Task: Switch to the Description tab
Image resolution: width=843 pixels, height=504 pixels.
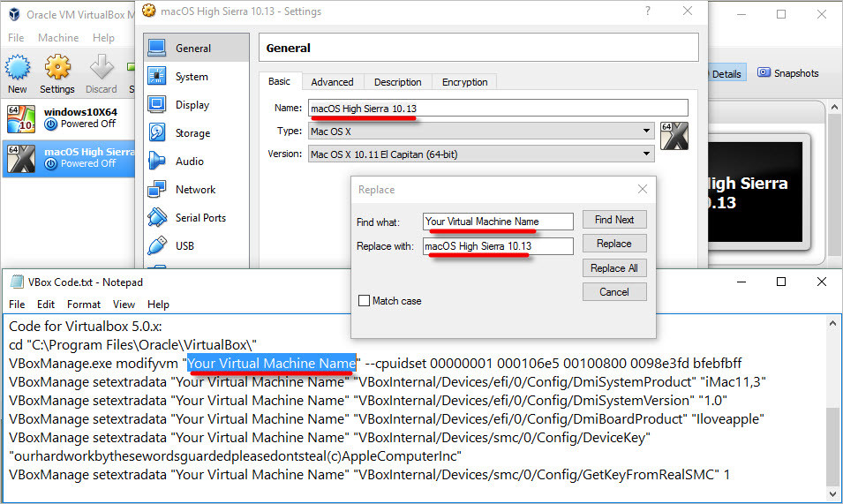Action: [x=398, y=82]
